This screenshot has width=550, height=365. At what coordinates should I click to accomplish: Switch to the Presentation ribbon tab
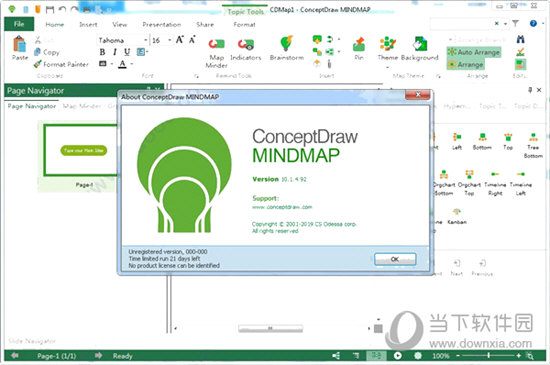161,24
